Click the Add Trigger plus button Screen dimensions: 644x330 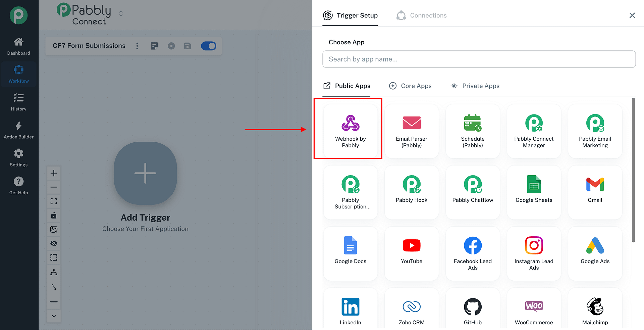(x=145, y=173)
